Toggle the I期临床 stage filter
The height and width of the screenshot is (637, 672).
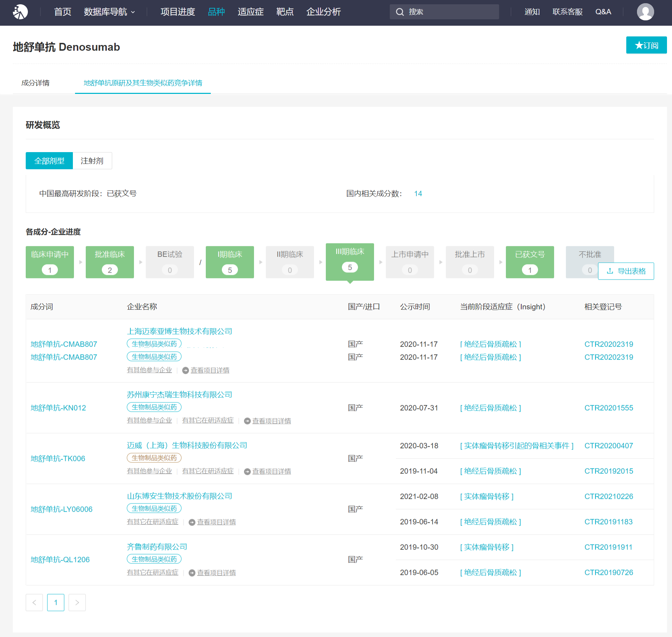(230, 262)
